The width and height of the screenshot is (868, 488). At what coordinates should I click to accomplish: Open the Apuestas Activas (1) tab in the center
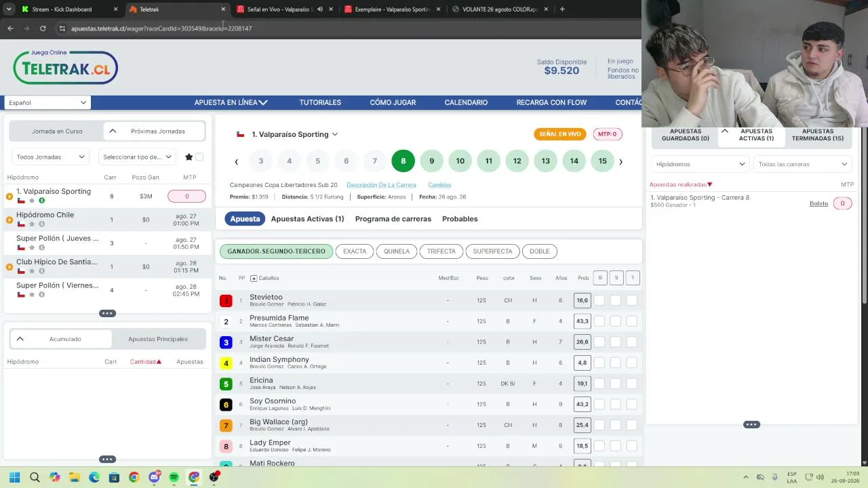(307, 219)
